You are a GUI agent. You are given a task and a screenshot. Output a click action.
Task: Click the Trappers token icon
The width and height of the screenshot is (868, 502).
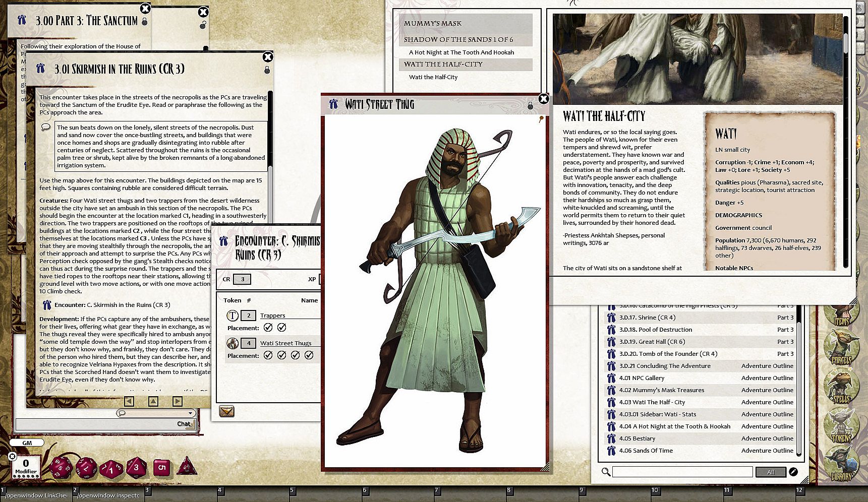click(233, 316)
